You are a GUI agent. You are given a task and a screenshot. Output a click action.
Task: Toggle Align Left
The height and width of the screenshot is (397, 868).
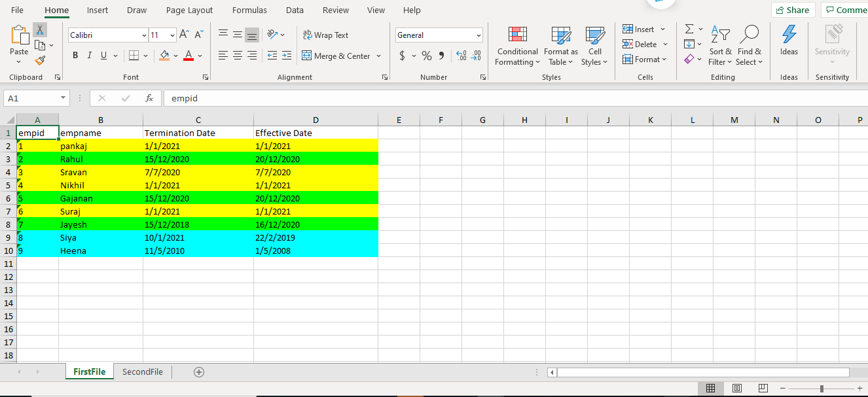(223, 56)
